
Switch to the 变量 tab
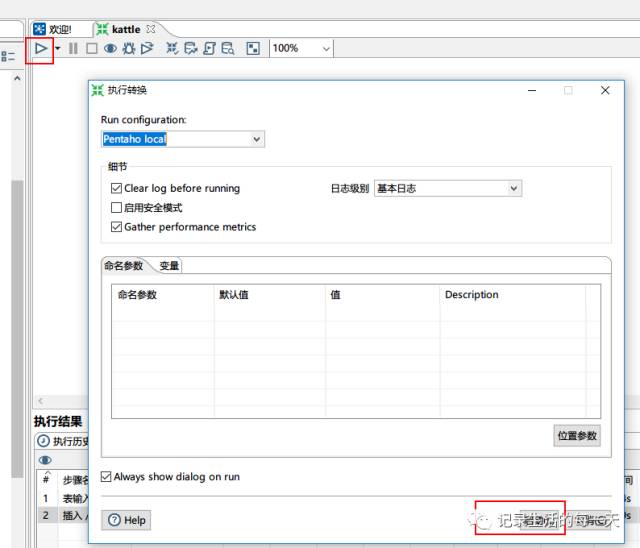(x=169, y=266)
